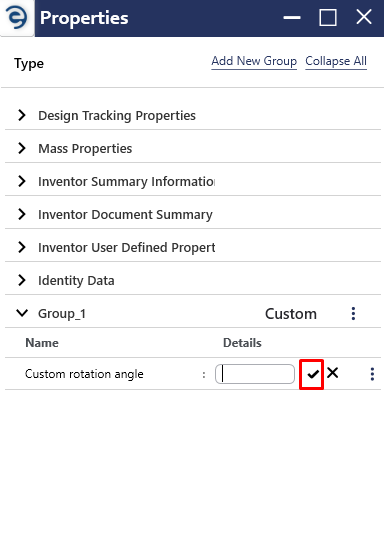
Task: Open Custom rotation angle row options menu
Action: tap(372, 374)
